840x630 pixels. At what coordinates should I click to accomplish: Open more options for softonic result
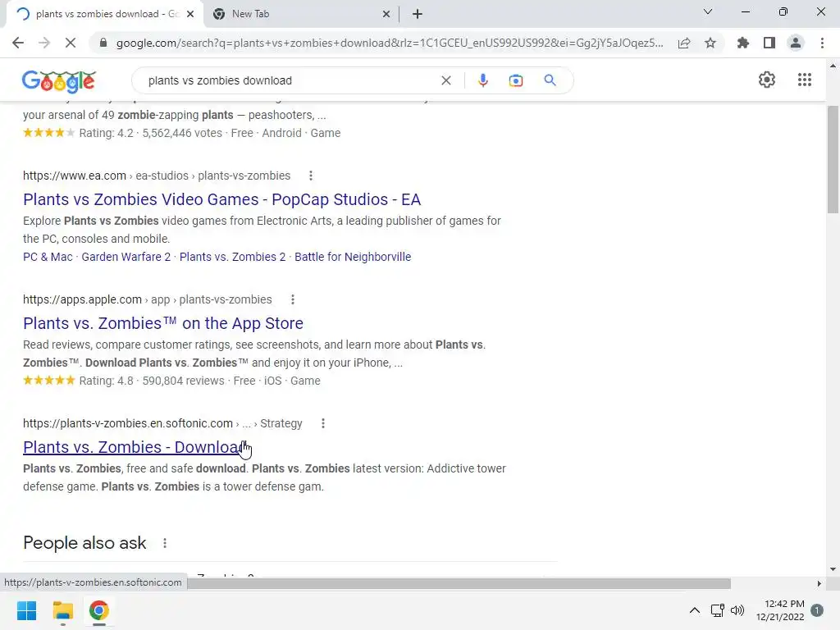click(322, 423)
